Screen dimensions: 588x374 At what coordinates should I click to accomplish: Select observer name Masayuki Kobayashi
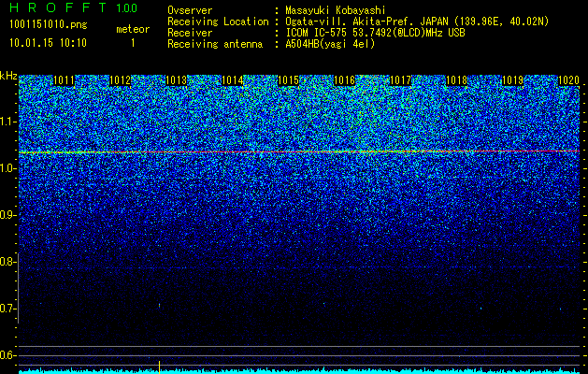[336, 10]
